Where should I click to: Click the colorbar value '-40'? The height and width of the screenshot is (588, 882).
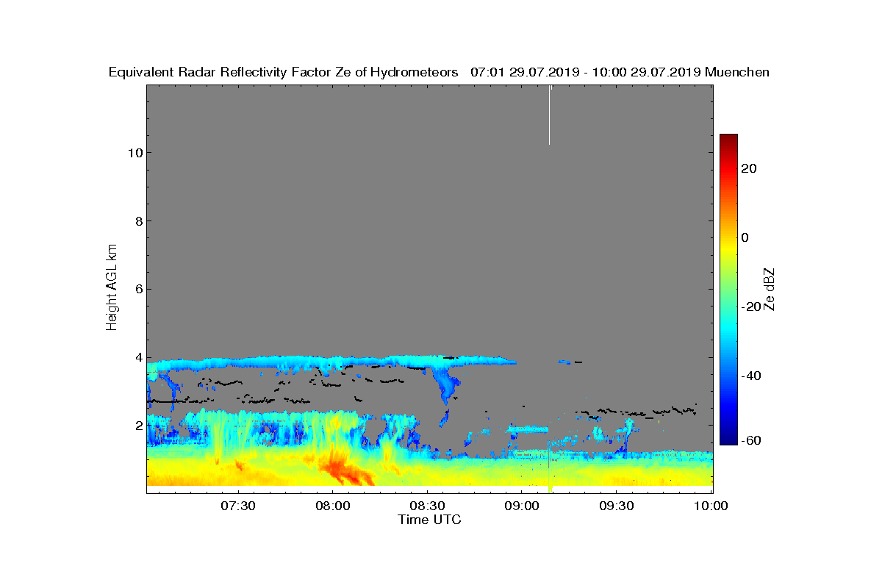tap(750, 376)
